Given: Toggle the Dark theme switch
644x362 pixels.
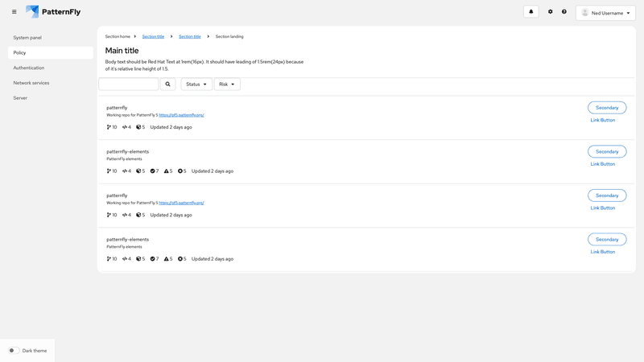Looking at the screenshot, I should click(14, 351).
